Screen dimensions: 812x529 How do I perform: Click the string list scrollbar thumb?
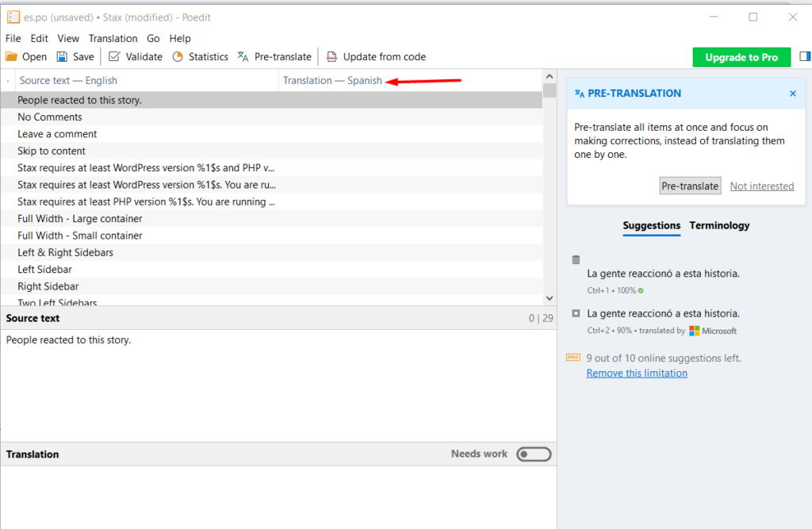click(550, 90)
